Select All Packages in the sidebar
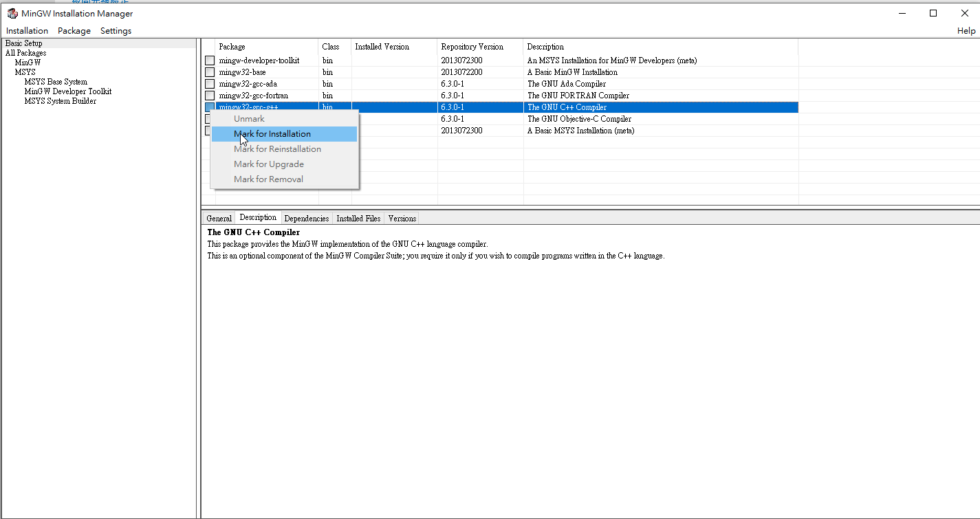The height and width of the screenshot is (519, 980). click(x=26, y=53)
